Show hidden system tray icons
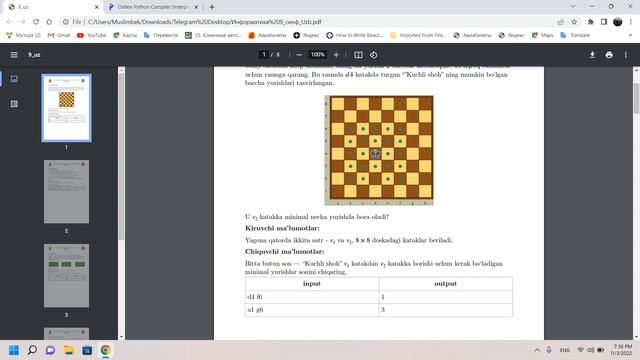 [x=537, y=350]
